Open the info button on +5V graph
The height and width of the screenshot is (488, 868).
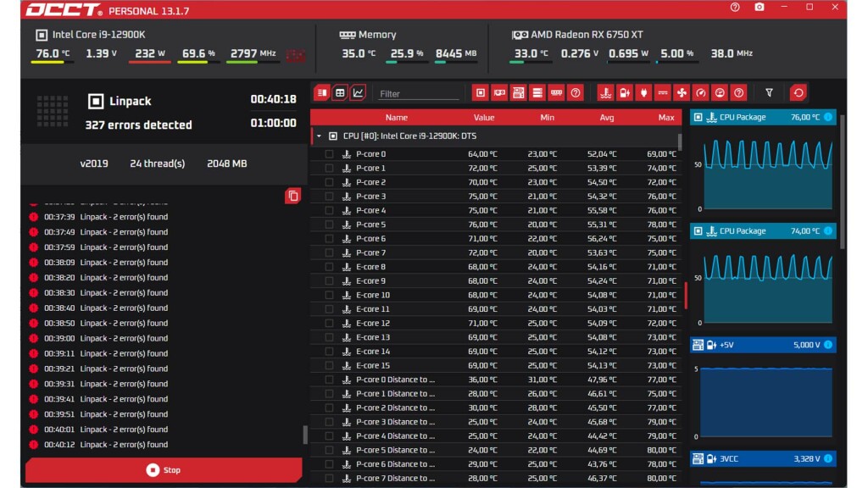(828, 345)
